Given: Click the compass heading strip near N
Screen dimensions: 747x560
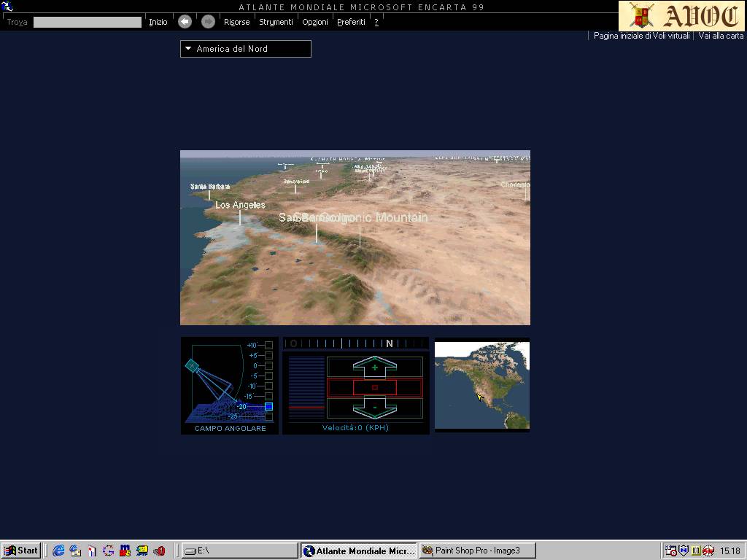Looking at the screenshot, I should [x=356, y=343].
